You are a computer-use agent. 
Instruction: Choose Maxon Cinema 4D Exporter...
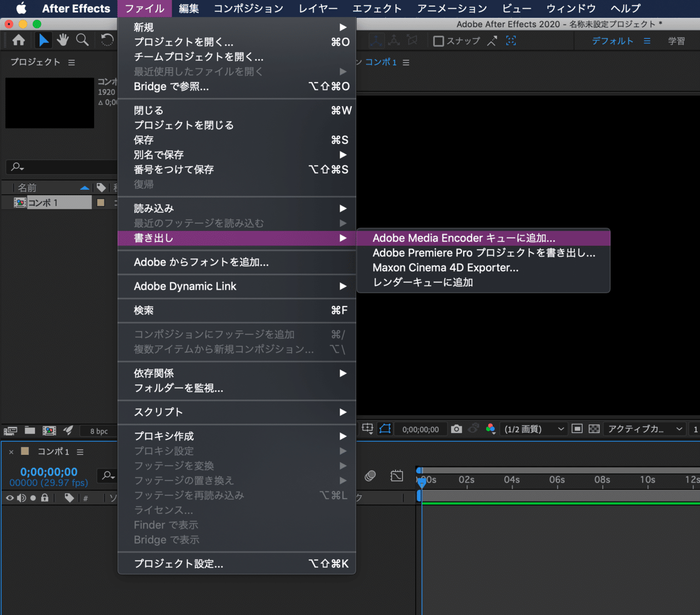tap(483, 268)
